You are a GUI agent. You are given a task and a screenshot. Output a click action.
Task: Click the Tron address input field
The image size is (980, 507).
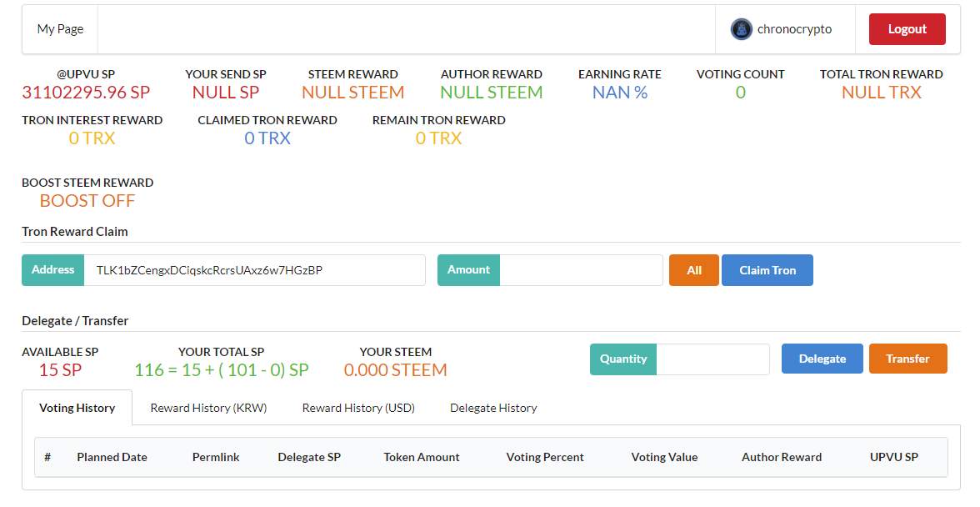pyautogui.click(x=254, y=270)
